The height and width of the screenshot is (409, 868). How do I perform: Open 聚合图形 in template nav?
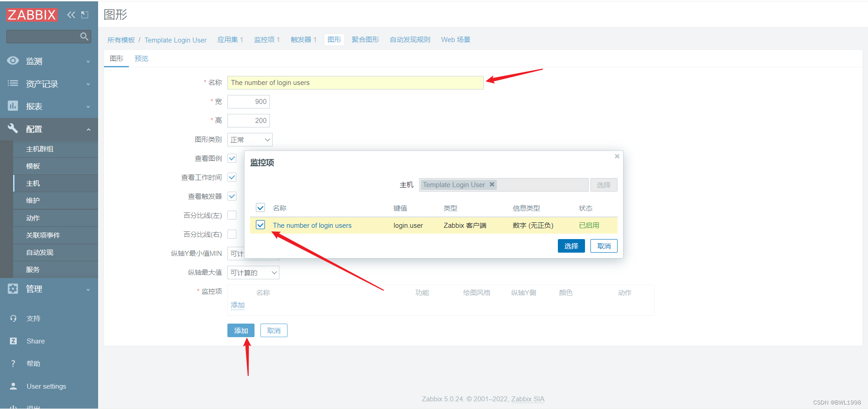click(365, 40)
